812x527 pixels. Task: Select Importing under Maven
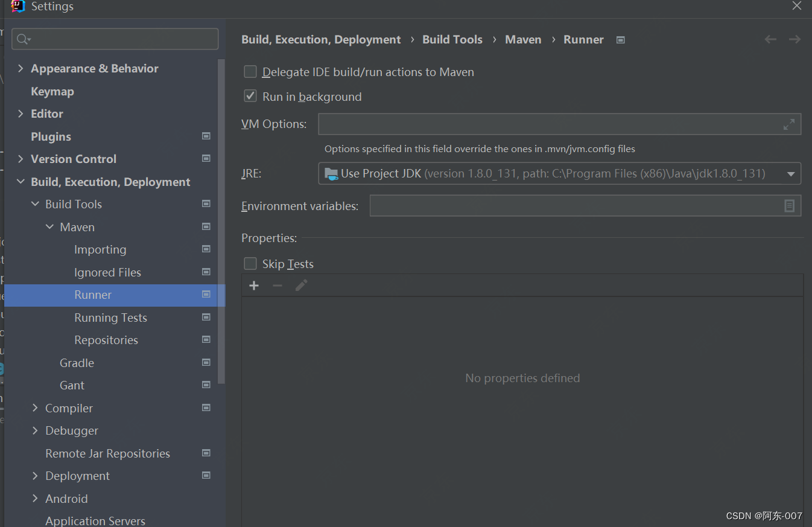(x=100, y=249)
